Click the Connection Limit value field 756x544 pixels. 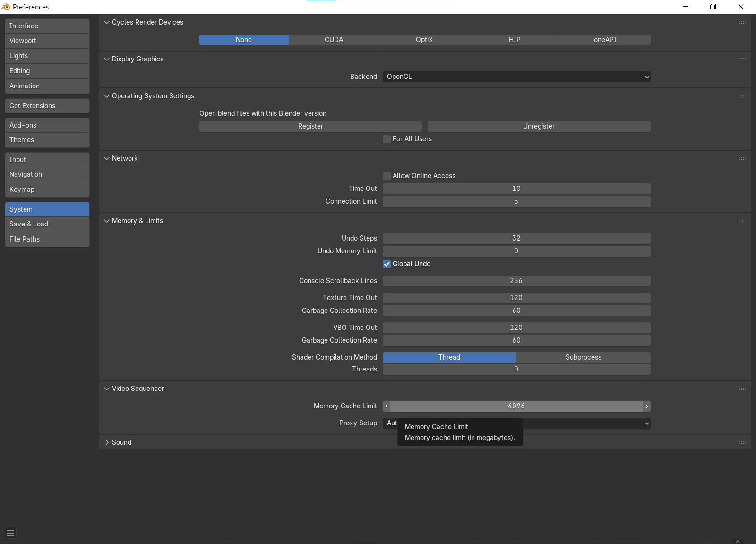tap(516, 201)
